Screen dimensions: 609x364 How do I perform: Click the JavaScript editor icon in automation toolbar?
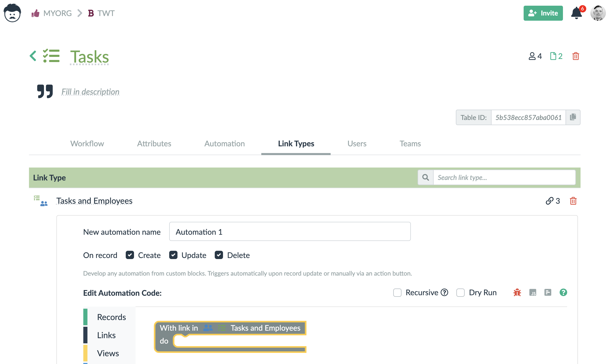tap(533, 292)
